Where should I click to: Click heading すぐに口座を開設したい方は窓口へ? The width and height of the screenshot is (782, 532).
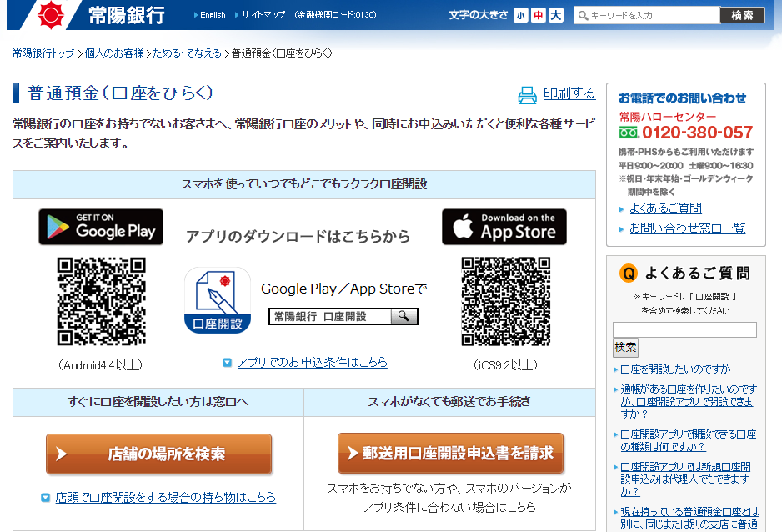[158, 402]
